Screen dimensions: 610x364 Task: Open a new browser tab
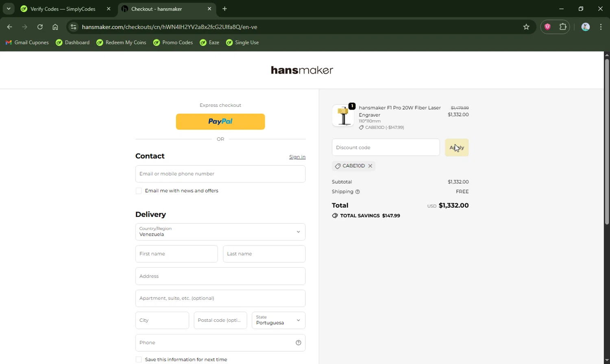click(224, 9)
